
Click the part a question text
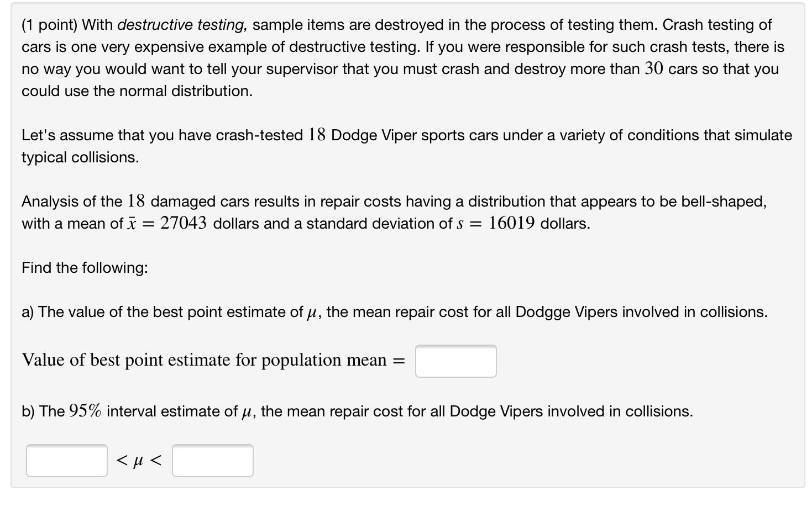[394, 312]
